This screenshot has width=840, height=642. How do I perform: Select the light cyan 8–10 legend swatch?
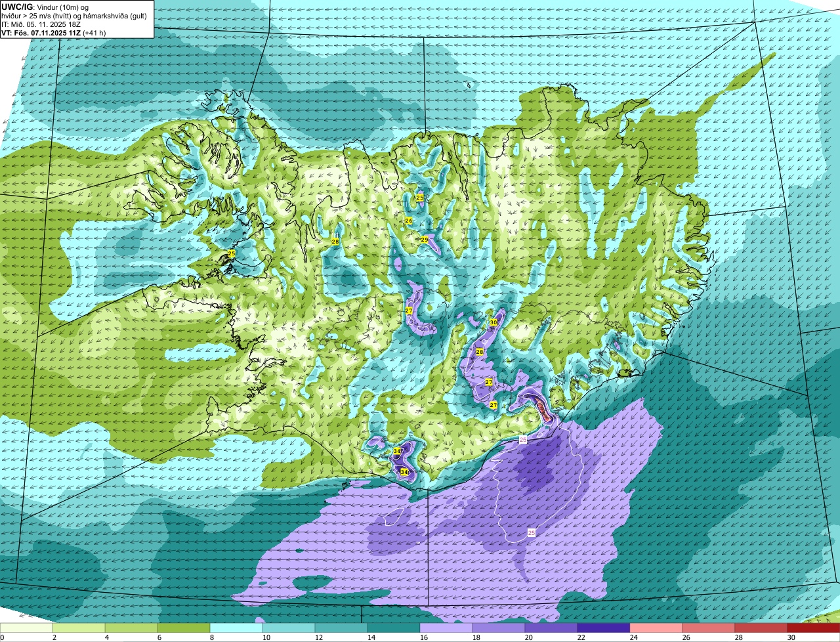(x=236, y=628)
